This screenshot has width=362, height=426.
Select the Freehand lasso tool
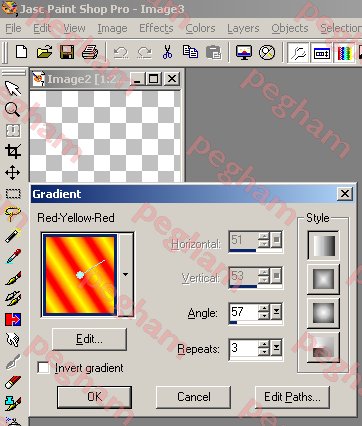(x=13, y=214)
